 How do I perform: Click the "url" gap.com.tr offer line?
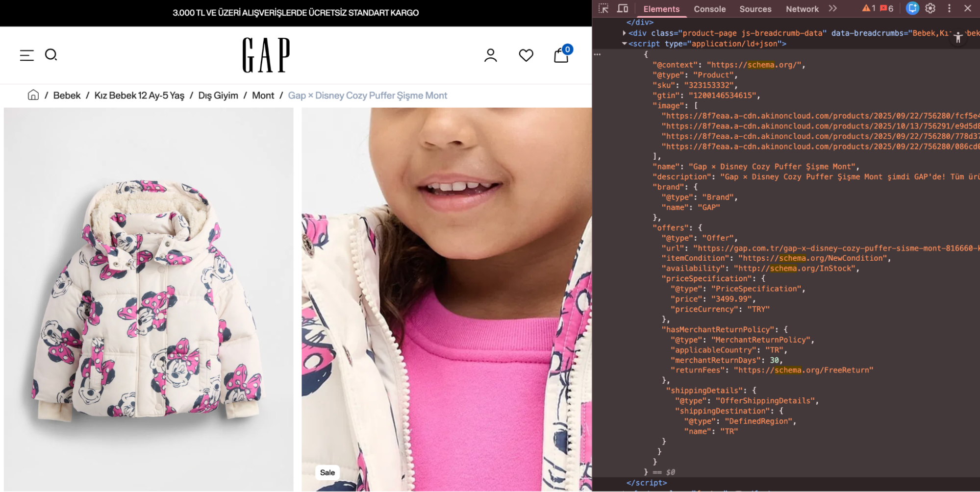[x=821, y=248]
